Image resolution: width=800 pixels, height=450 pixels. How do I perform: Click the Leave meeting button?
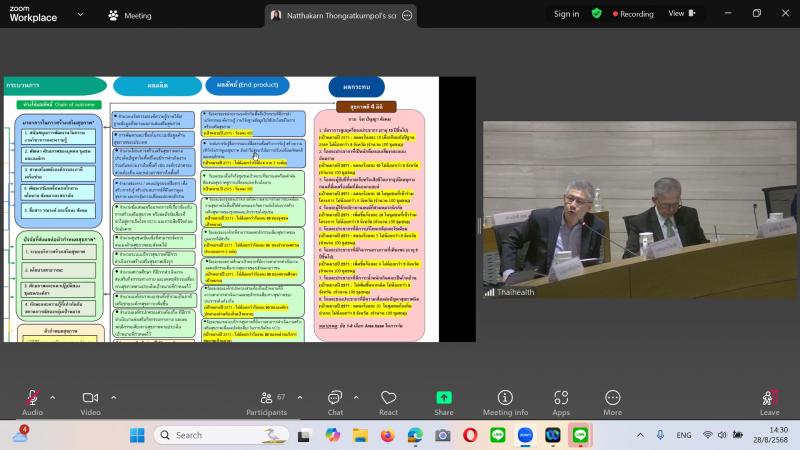click(769, 402)
